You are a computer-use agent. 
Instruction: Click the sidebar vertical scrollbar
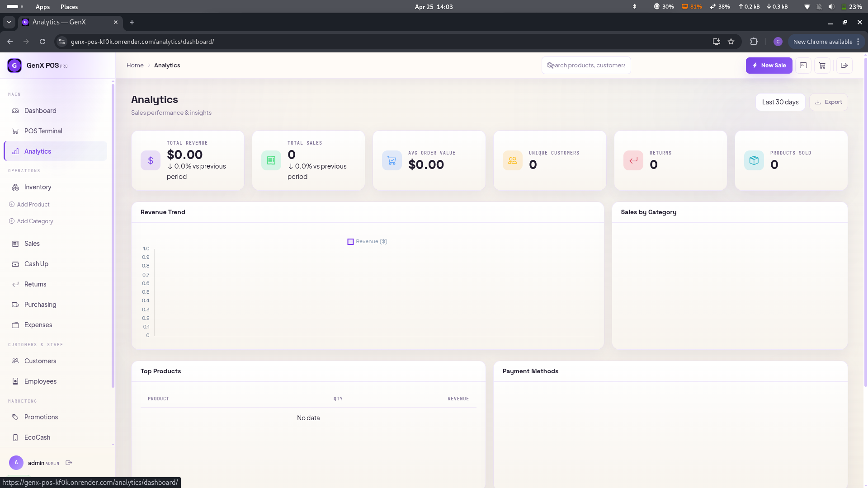pyautogui.click(x=113, y=235)
